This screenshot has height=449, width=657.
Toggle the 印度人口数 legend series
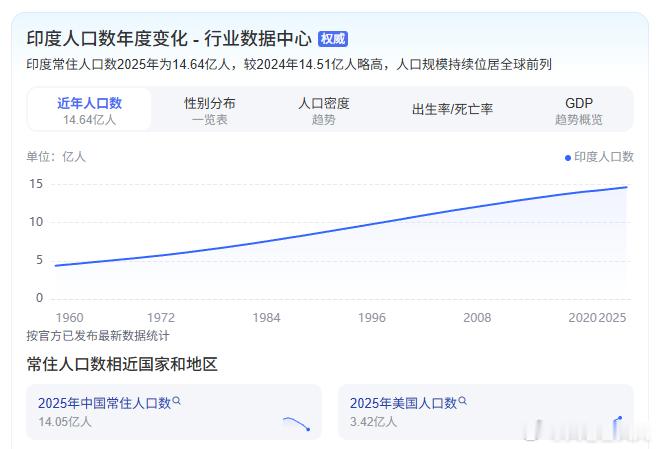coord(599,157)
